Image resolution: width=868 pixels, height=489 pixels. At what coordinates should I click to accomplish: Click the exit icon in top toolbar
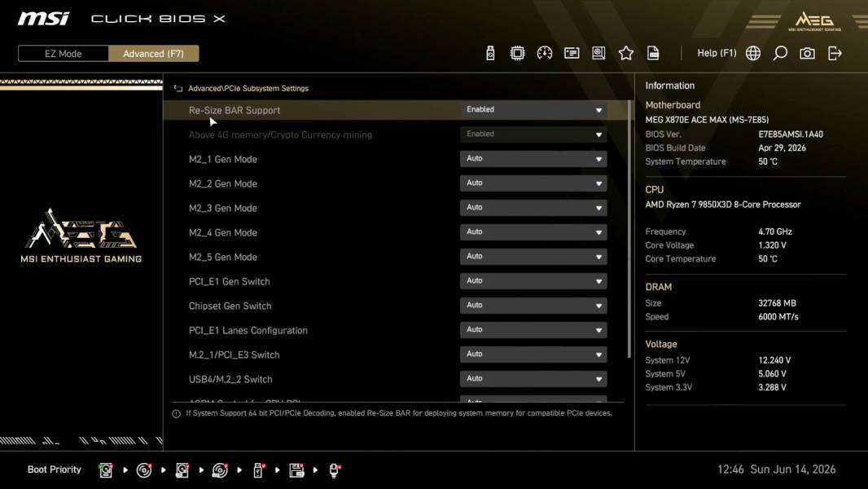(835, 53)
